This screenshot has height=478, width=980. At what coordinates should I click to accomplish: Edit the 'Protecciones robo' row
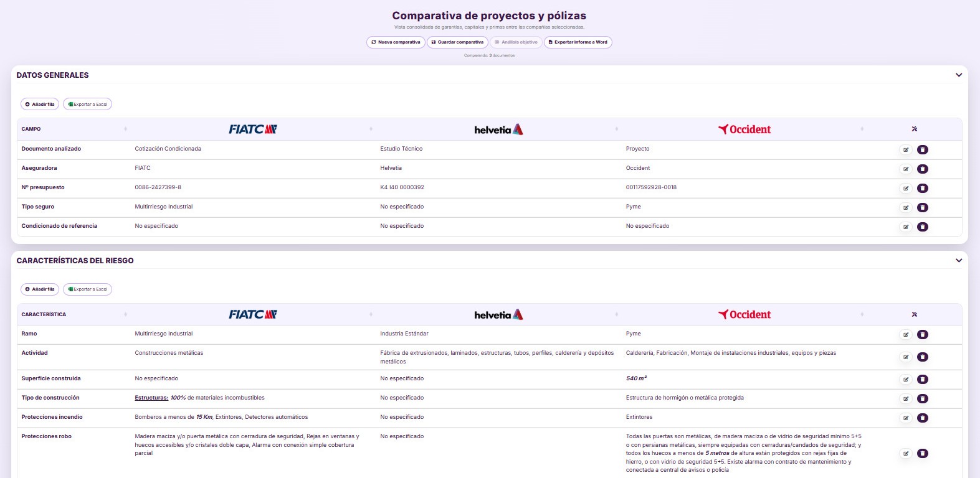906,454
